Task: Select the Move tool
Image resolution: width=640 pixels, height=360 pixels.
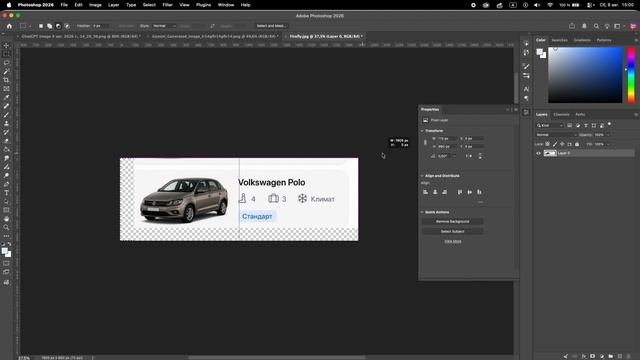Action: tap(6, 45)
